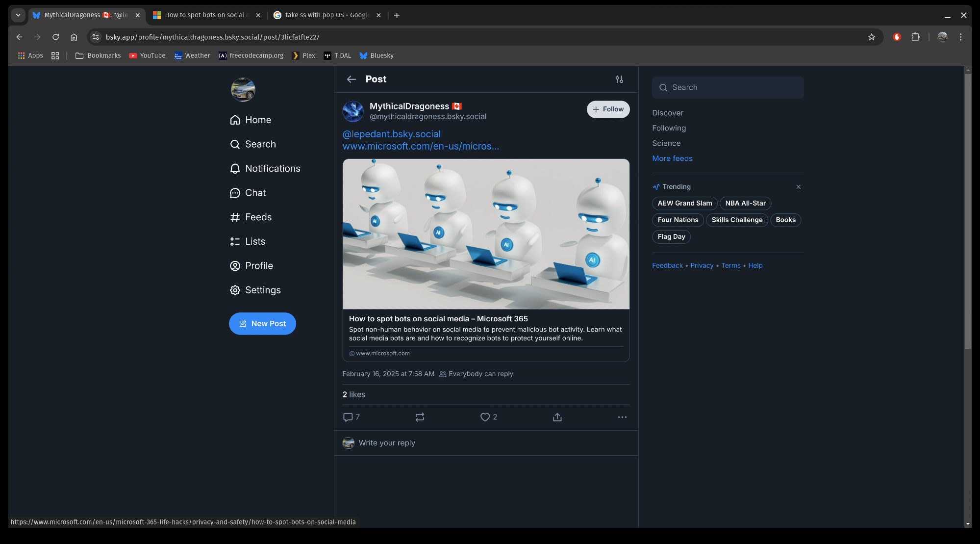This screenshot has height=544, width=980.
Task: Open Chrome three-dot menu
Action: pos(960,37)
